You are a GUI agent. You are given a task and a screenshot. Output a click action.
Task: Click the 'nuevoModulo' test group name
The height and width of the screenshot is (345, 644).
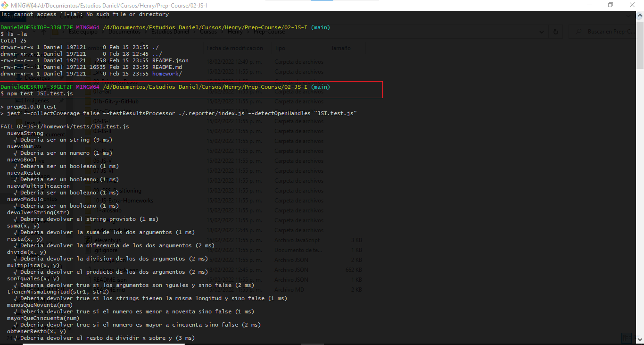[x=25, y=199]
